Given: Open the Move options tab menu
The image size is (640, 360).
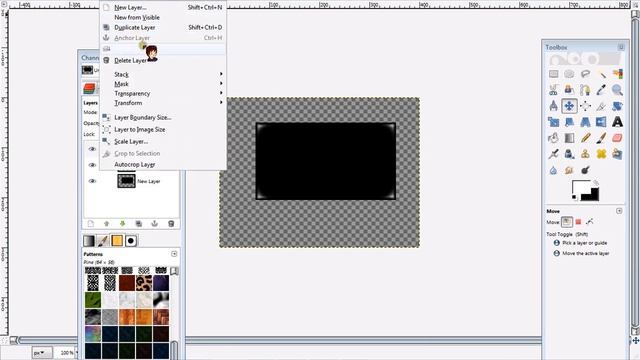Looking at the screenshot, I should coord(619,211).
